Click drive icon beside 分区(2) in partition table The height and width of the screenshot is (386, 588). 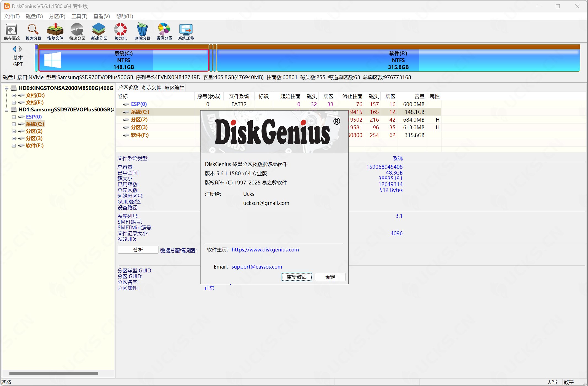click(126, 120)
